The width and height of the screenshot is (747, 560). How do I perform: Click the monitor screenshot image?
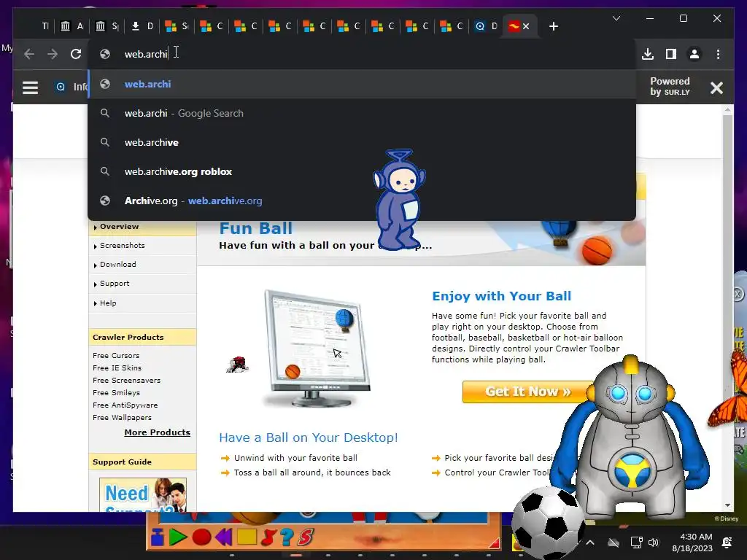(317, 349)
